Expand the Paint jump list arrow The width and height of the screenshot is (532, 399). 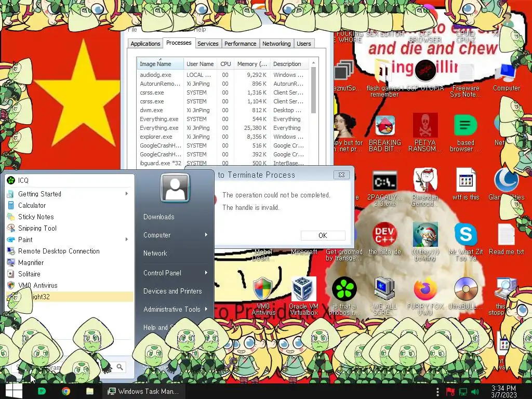click(127, 240)
